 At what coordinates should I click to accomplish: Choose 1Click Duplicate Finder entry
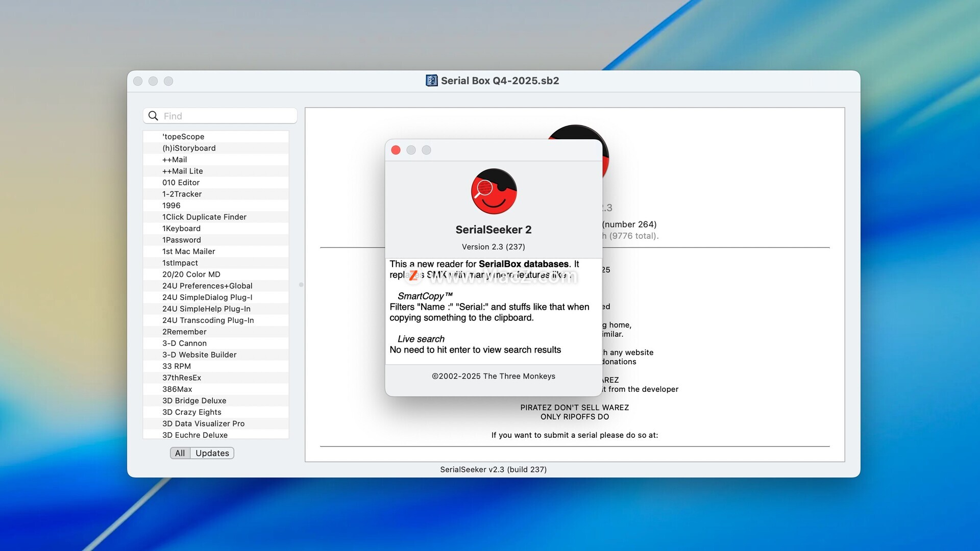pyautogui.click(x=204, y=217)
